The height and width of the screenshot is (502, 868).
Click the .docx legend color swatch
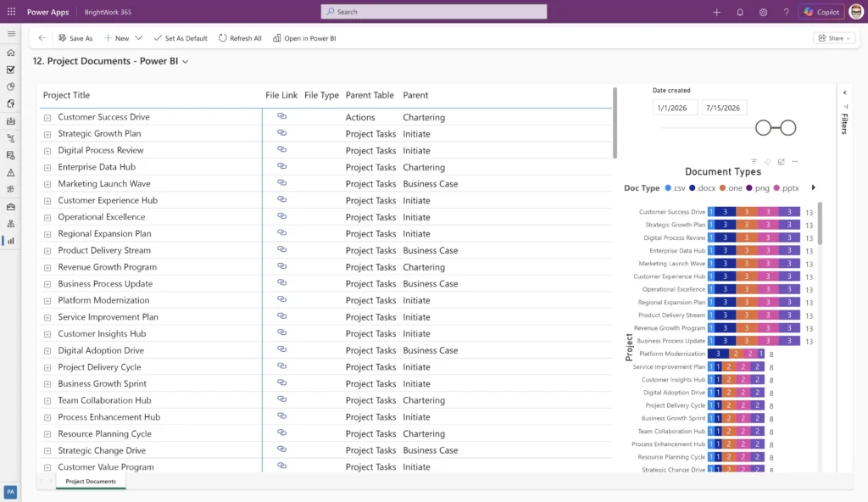coord(693,188)
